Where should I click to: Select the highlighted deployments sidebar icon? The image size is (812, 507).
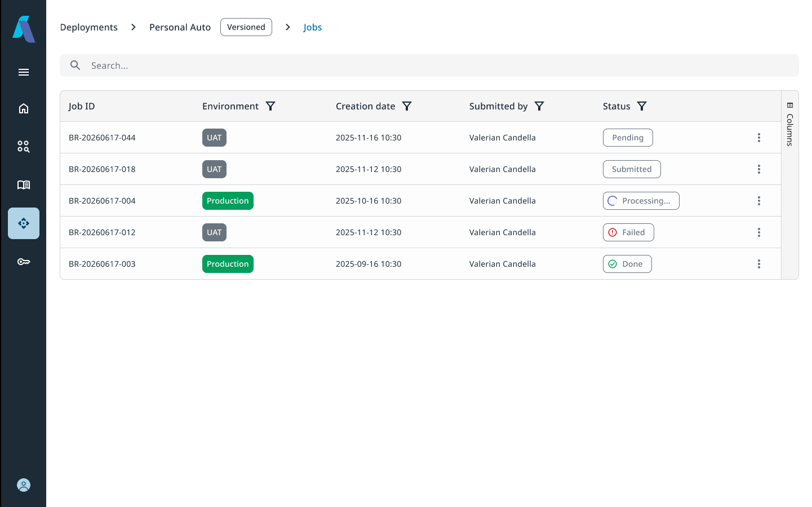24,223
